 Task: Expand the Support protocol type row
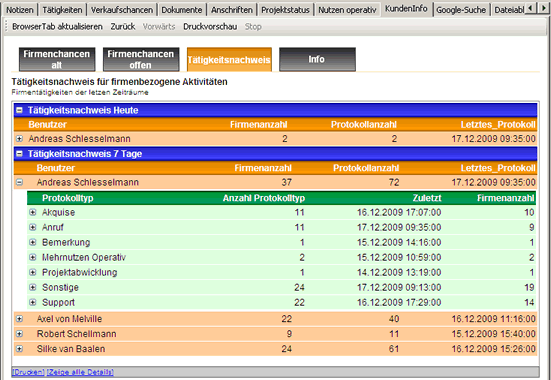tap(33, 302)
